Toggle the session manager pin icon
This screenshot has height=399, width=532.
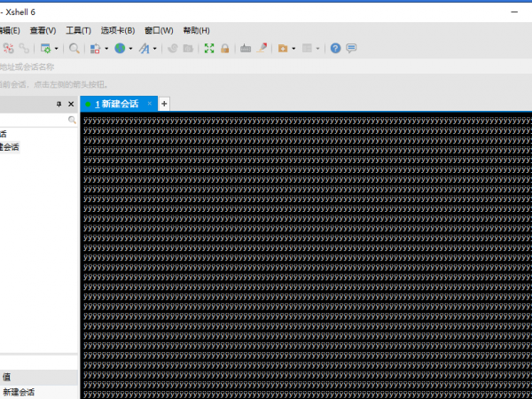point(59,104)
